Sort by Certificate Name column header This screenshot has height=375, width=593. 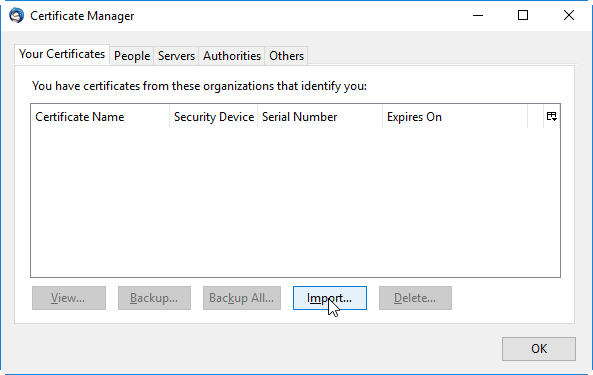pos(100,117)
